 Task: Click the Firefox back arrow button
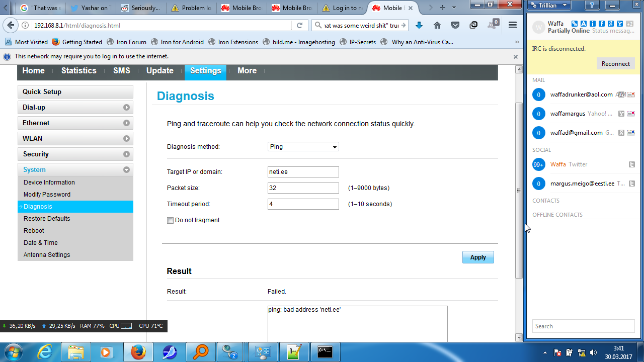click(11, 25)
